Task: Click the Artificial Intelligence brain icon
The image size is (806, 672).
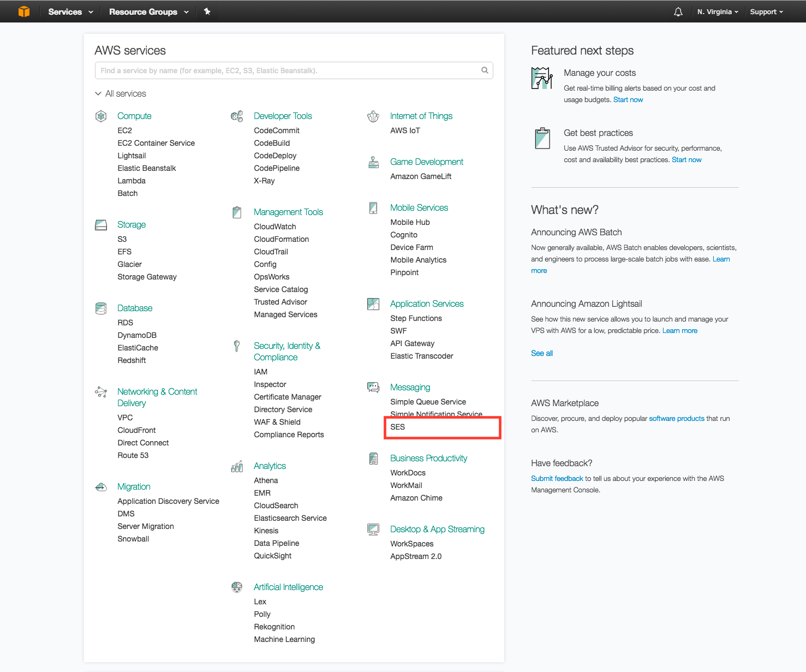Action: point(237,587)
